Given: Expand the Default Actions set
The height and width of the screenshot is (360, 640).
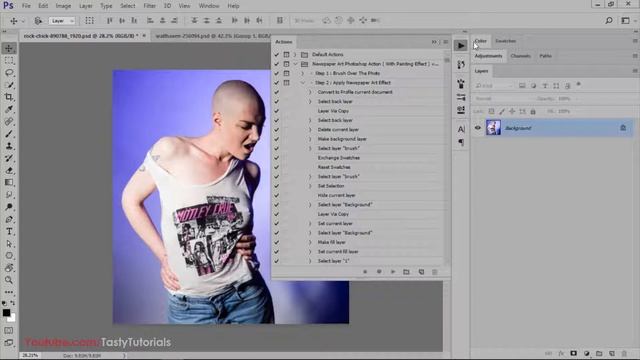Looking at the screenshot, I should click(x=295, y=54).
